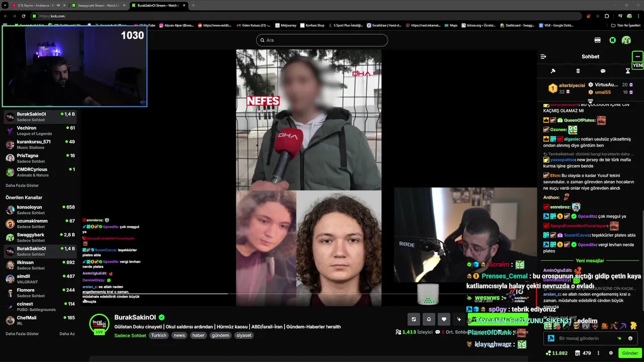
Task: Click the sparkle icon in message box
Action: point(619,338)
